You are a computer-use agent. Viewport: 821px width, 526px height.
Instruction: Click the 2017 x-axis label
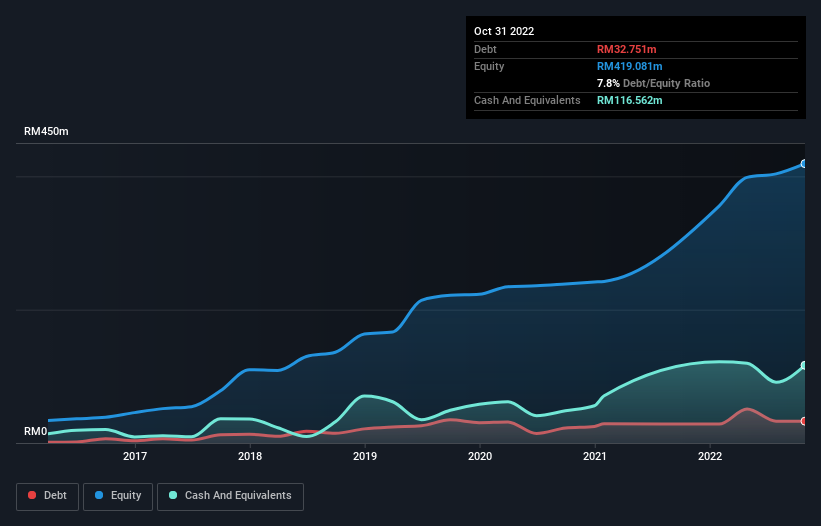[x=135, y=456]
